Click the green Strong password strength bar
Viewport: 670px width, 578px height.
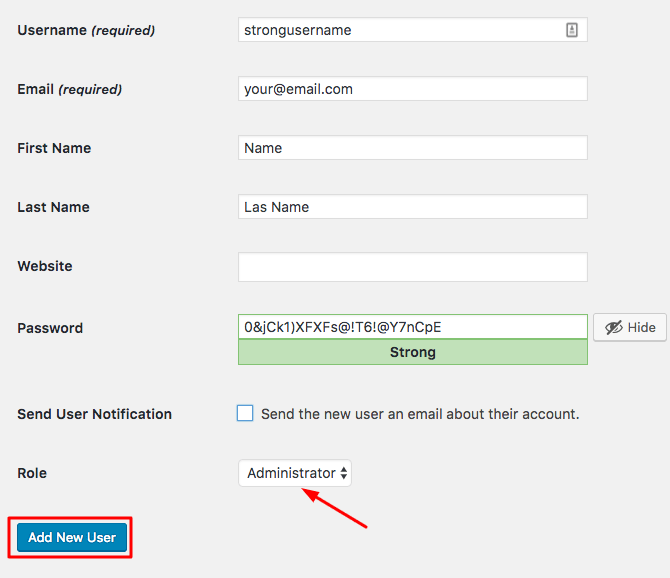(412, 352)
